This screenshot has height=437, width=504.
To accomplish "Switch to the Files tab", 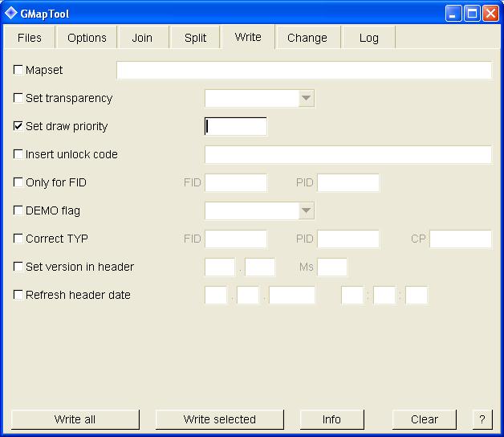I will (x=30, y=38).
